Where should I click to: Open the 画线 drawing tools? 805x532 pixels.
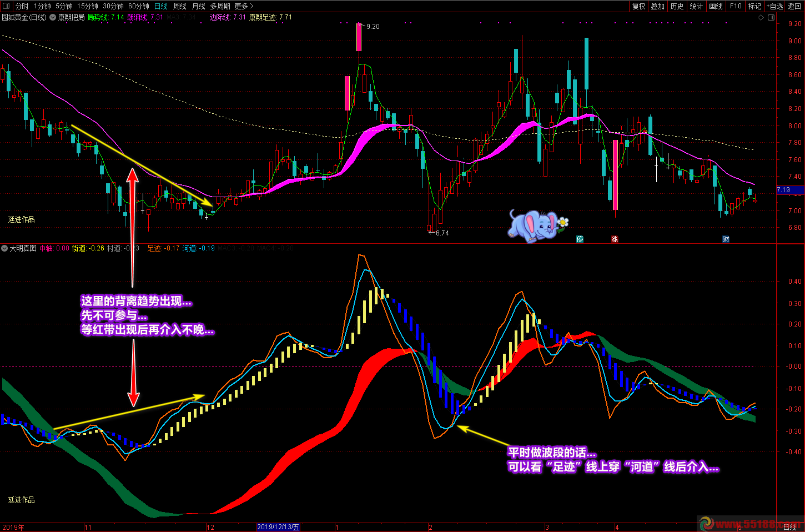tap(716, 6)
